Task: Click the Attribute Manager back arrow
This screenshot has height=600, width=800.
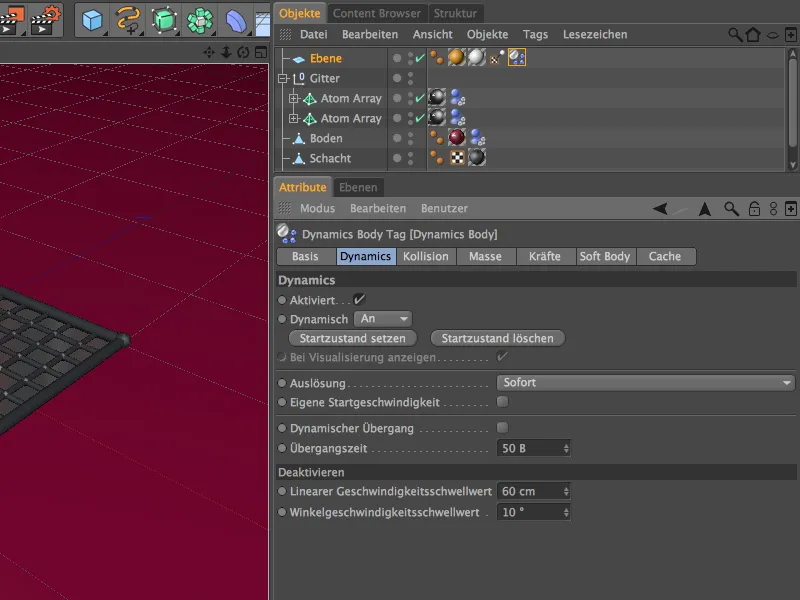Action: [660, 209]
